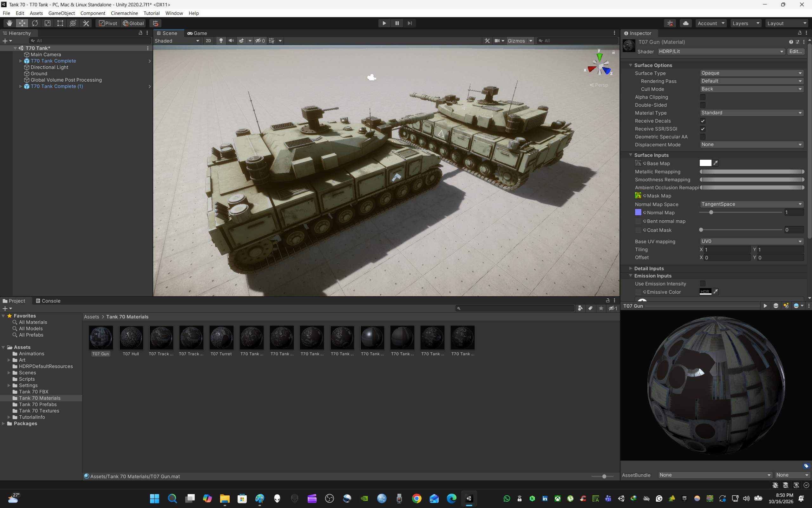
Task: Open Collab services icon
Action: 670,23
